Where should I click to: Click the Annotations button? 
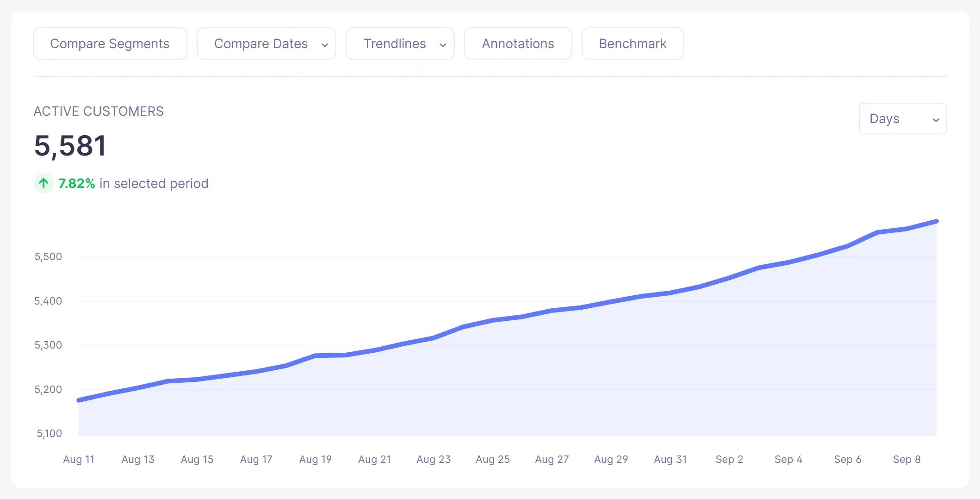click(x=518, y=44)
